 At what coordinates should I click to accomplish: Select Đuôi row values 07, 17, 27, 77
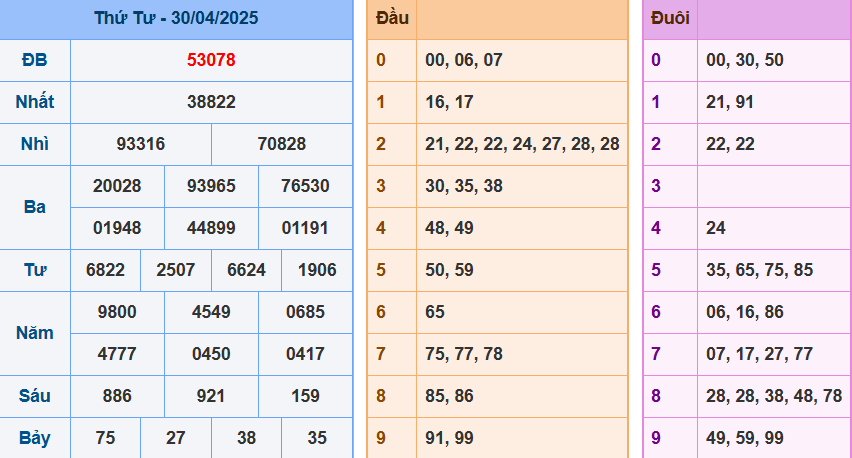[x=759, y=354]
